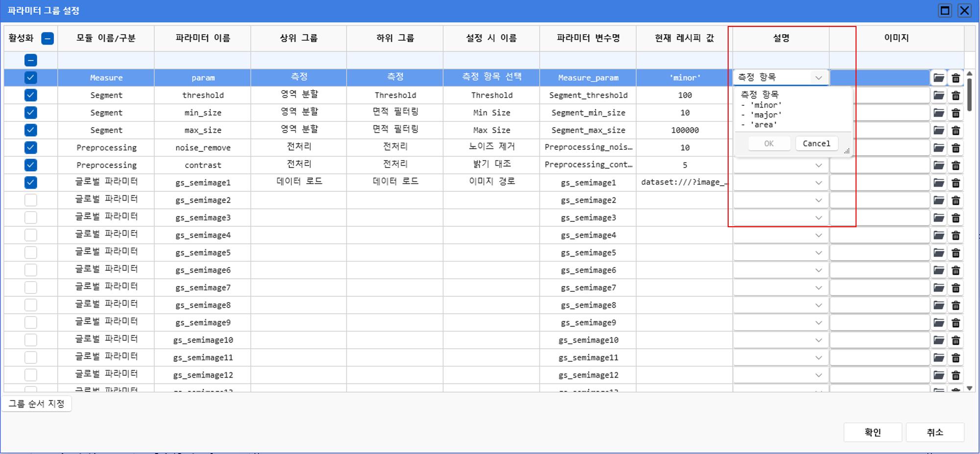The height and width of the screenshot is (454, 980).
Task: Toggle the select-all checkbox in 활성화 header
Action: click(48, 39)
